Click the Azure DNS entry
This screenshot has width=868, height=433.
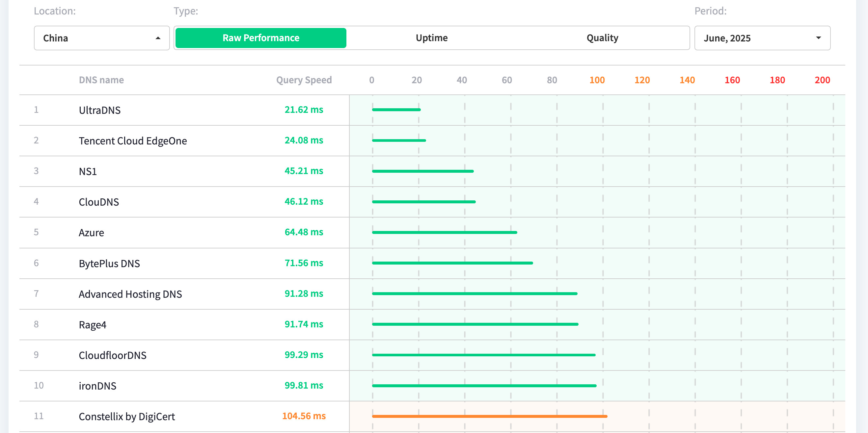(x=91, y=233)
